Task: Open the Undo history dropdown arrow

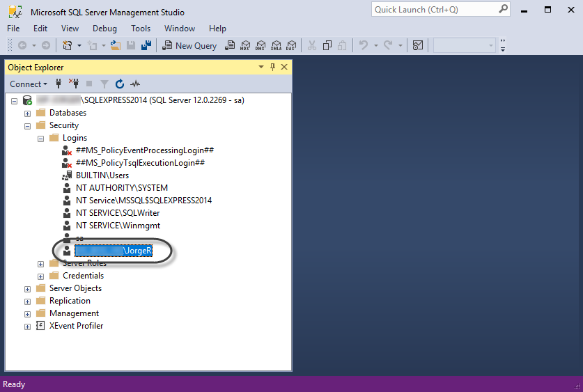Action: pyautogui.click(x=376, y=46)
